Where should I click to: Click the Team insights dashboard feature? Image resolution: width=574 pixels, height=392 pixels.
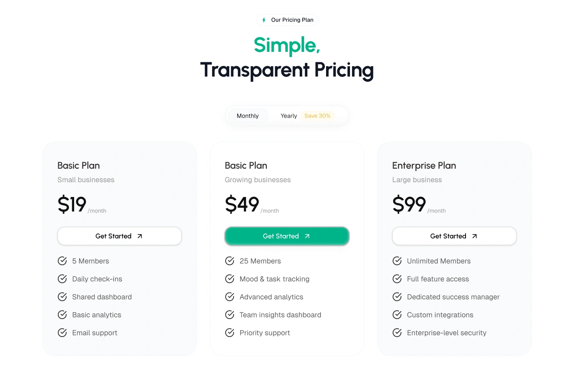[280, 315]
